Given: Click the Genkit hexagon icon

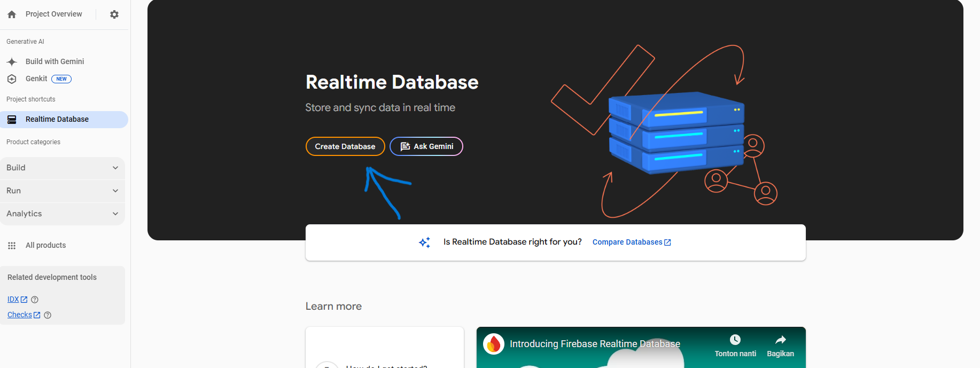Looking at the screenshot, I should coord(12,79).
